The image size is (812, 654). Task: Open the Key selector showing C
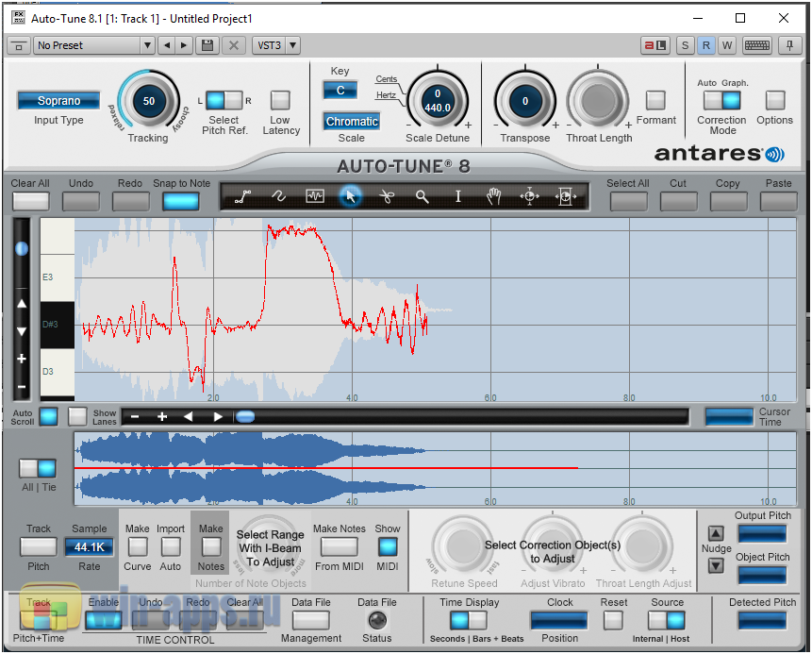(x=340, y=91)
